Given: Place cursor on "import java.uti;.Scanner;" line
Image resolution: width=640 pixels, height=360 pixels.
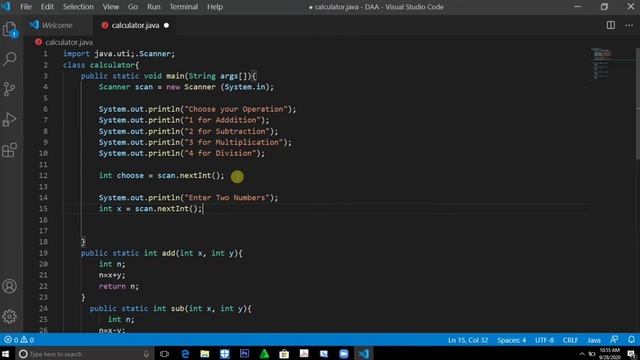Looking at the screenshot, I should point(119,53).
